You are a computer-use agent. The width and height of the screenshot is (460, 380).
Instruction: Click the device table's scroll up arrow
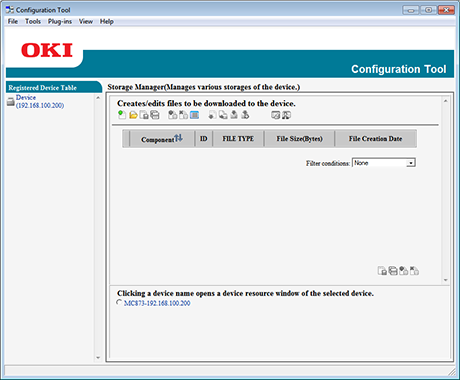pos(98,98)
